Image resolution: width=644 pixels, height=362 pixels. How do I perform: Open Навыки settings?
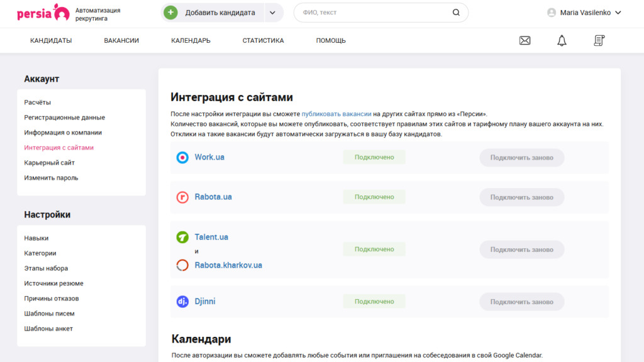[x=36, y=238]
